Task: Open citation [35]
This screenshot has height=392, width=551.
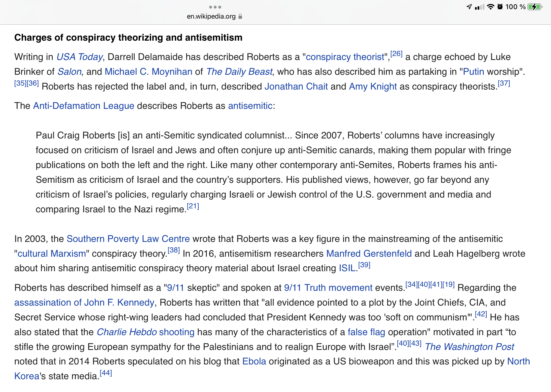Action: click(20, 83)
